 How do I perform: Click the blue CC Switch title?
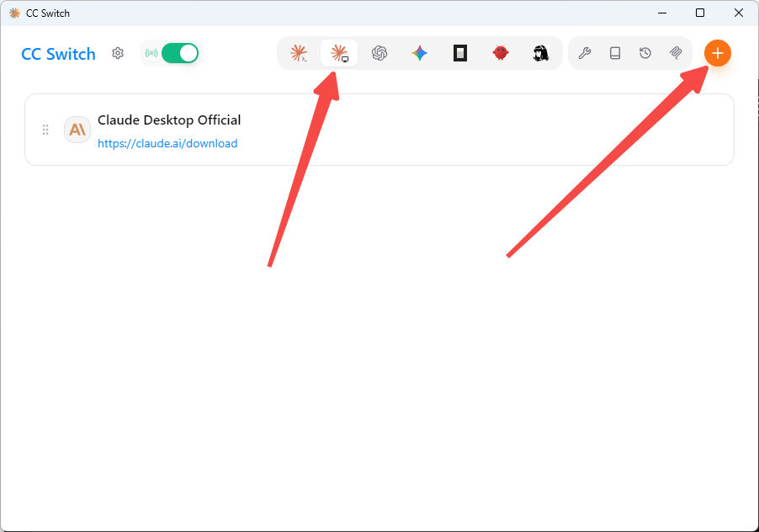click(x=59, y=54)
